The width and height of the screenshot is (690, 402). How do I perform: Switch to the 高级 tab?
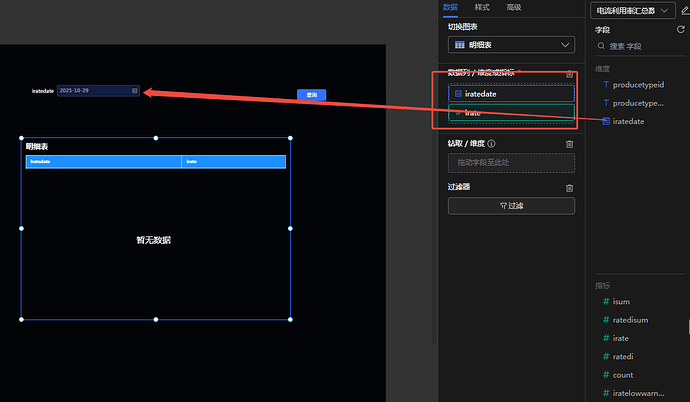[514, 8]
